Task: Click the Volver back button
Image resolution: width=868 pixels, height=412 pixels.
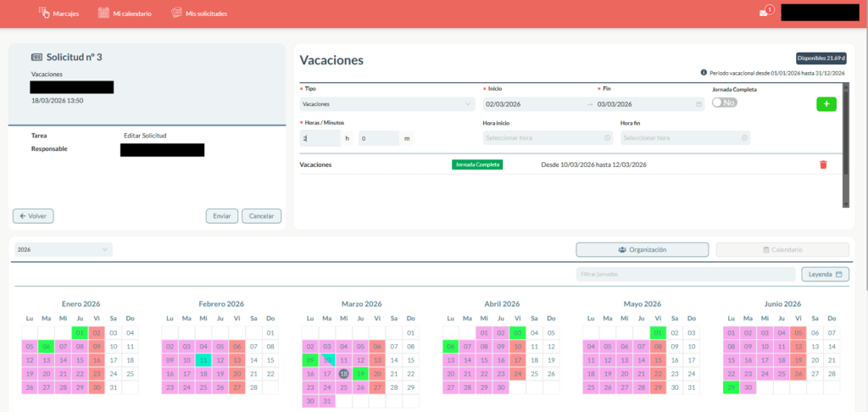Action: pos(33,216)
